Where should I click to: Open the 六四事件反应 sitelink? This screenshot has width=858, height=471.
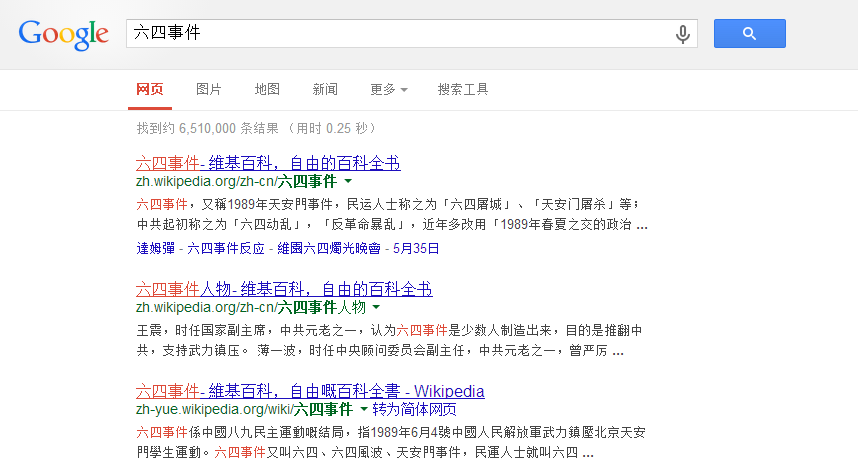[226, 248]
